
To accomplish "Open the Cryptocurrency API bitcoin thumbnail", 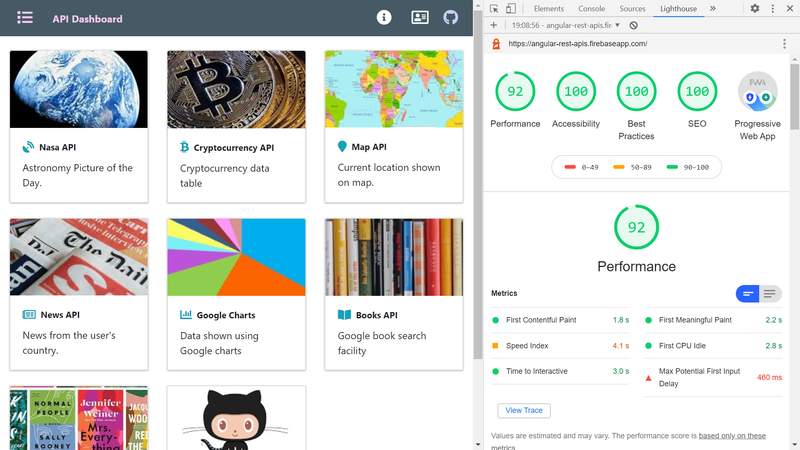I will click(x=236, y=89).
